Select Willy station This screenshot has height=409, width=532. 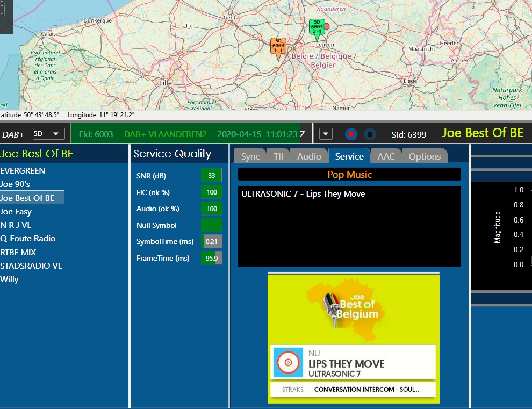[x=9, y=279]
